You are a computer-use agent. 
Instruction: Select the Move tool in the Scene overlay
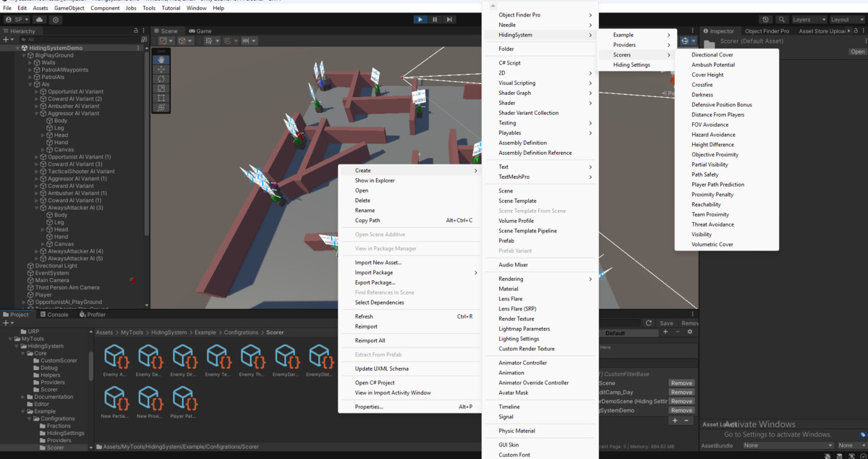pyautogui.click(x=161, y=70)
